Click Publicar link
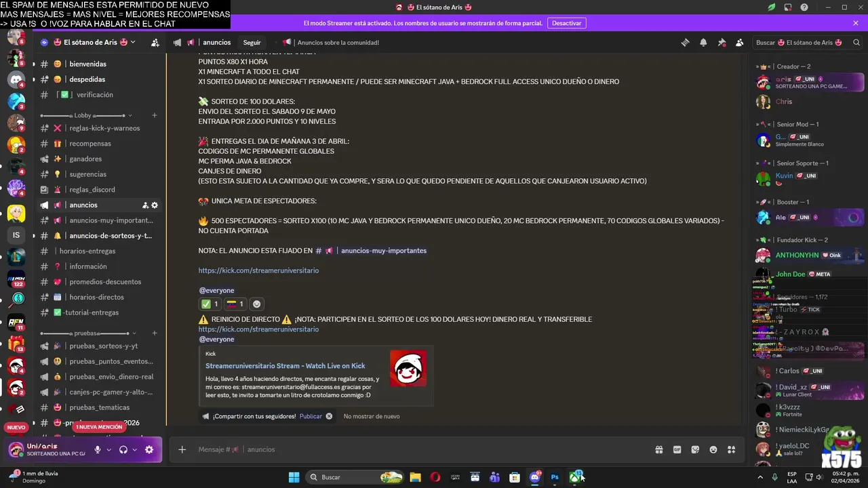Image resolution: width=868 pixels, height=488 pixels. click(x=311, y=416)
